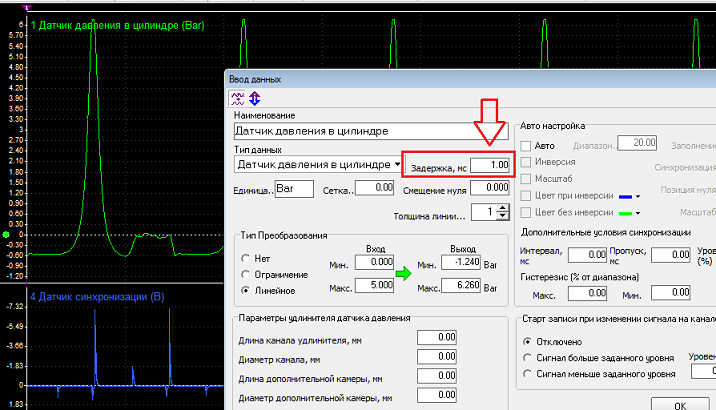Click the Смещение нуля field

point(490,188)
